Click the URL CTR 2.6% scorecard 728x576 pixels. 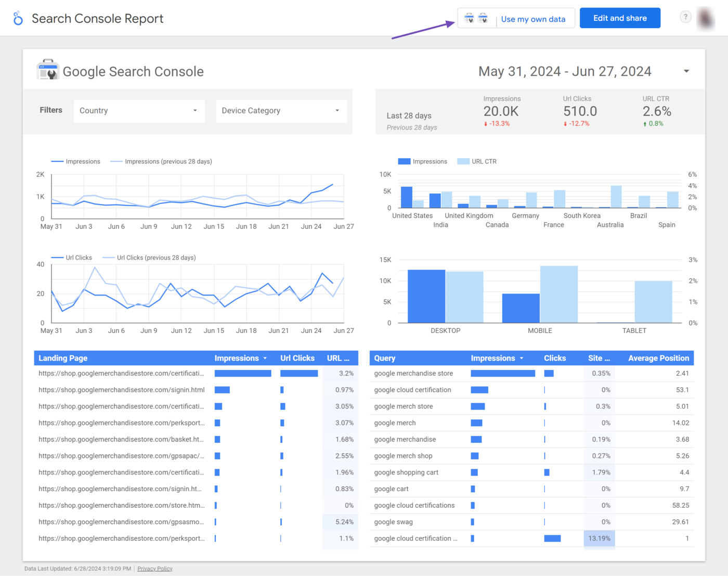(x=656, y=111)
